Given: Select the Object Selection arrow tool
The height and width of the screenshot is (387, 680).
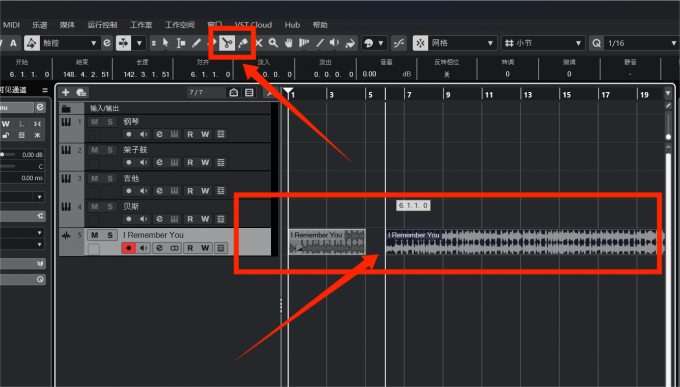Looking at the screenshot, I should point(165,43).
